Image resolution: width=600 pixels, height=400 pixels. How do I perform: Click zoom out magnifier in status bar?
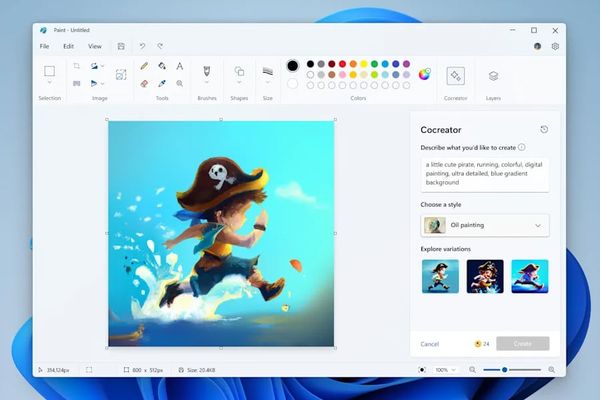click(473, 370)
